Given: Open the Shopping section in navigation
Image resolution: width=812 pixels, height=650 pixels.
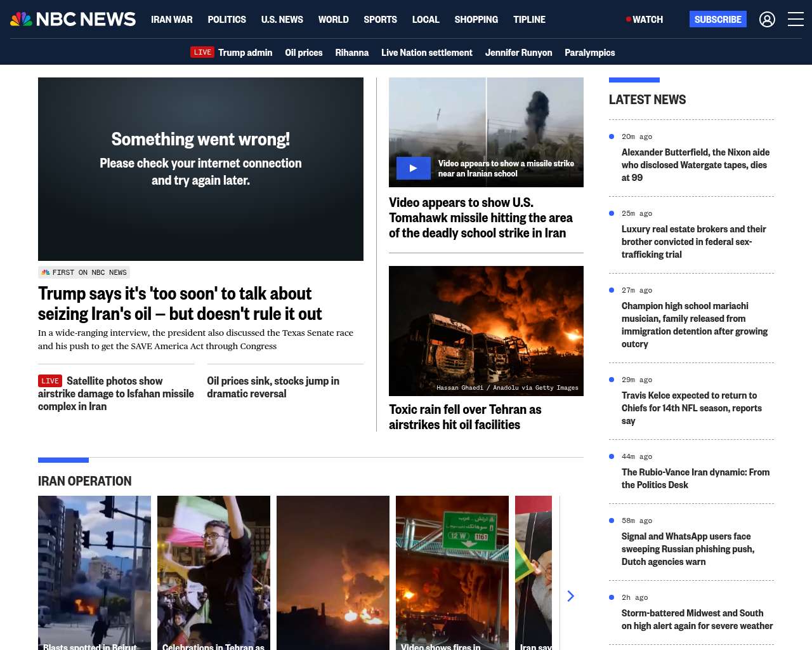Looking at the screenshot, I should click(476, 20).
